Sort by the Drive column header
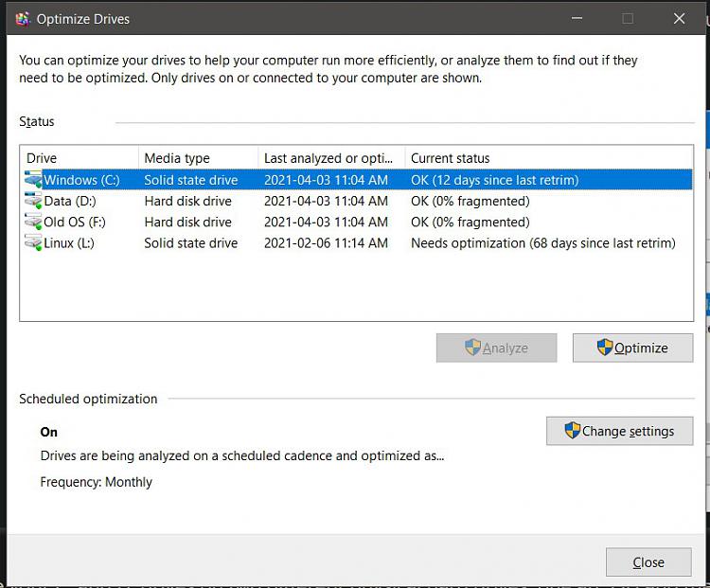This screenshot has width=710, height=588. (x=80, y=158)
